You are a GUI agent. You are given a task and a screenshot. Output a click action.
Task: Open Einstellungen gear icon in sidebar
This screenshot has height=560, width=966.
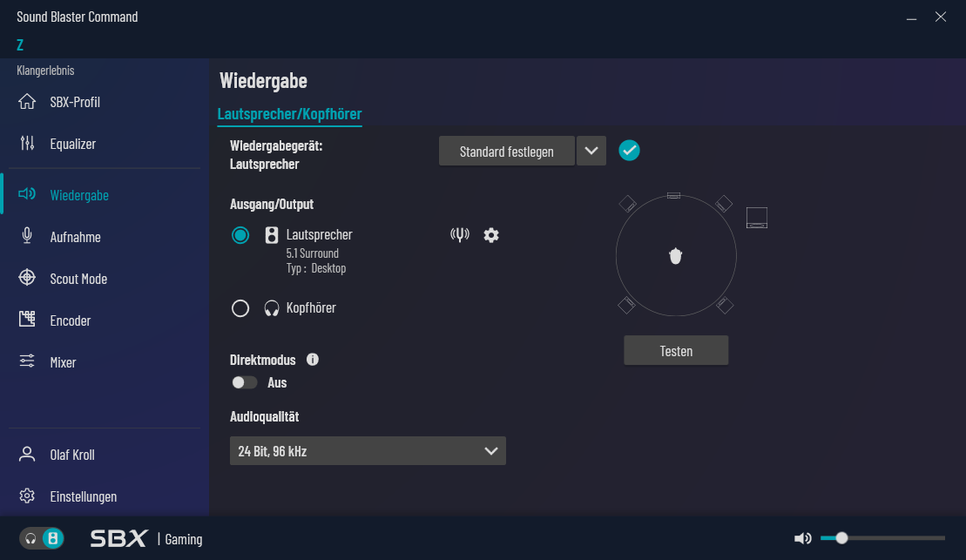(x=27, y=496)
